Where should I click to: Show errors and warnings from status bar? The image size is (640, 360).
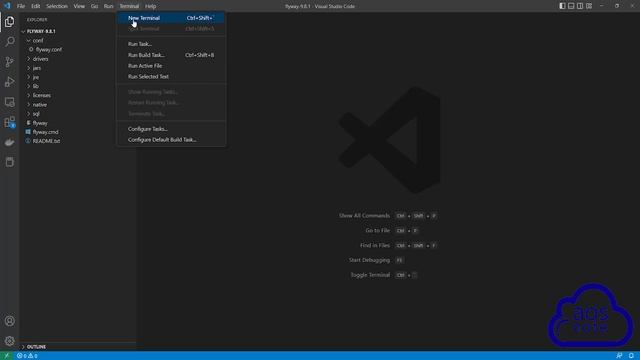[27, 356]
